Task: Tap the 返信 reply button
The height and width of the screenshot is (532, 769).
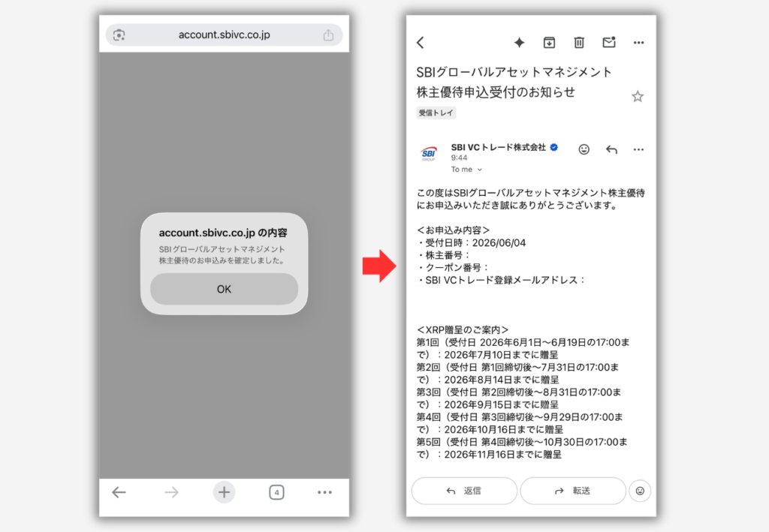Action: pyautogui.click(x=464, y=491)
